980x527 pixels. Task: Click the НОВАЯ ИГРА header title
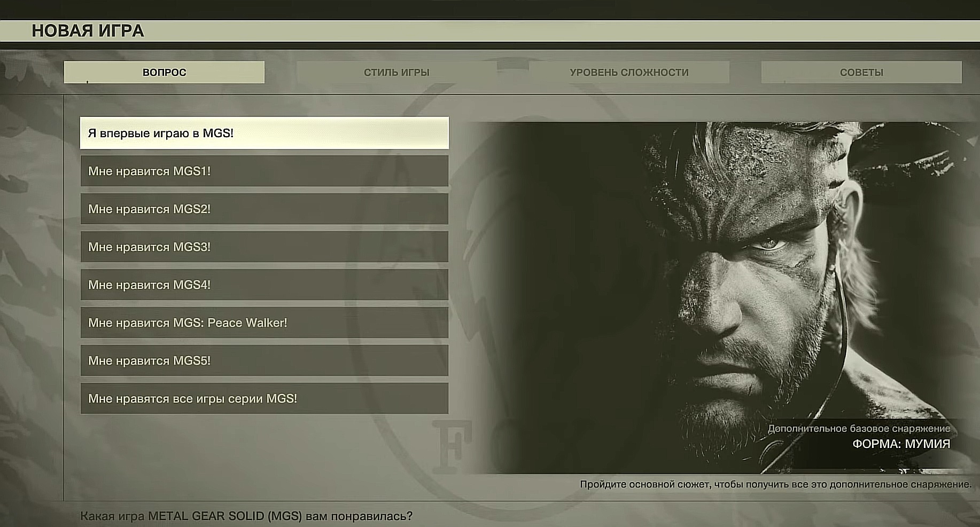point(88,31)
